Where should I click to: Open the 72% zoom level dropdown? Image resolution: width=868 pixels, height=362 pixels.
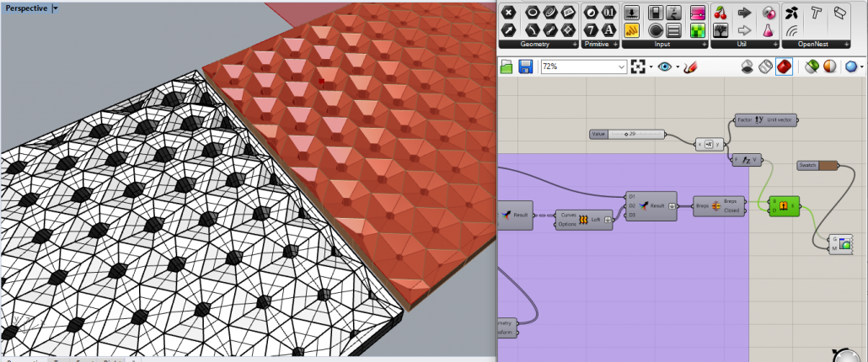pyautogui.click(x=622, y=67)
